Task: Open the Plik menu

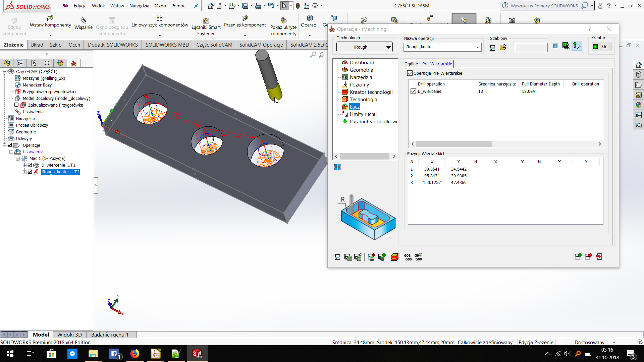Action: 65,6
